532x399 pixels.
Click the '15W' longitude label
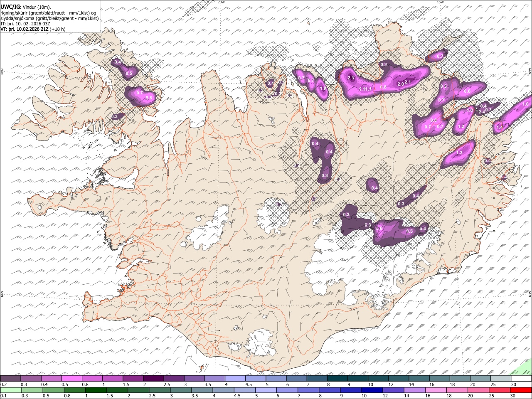[x=440, y=2]
